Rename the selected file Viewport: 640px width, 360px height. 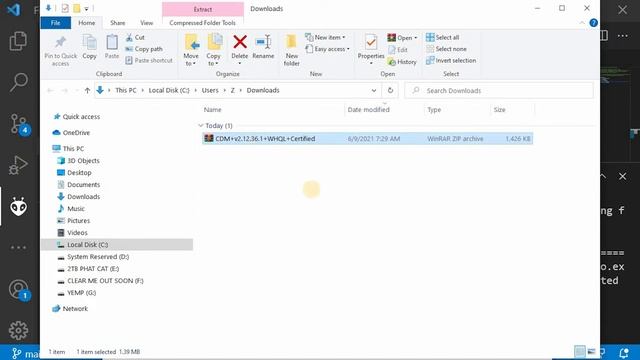(x=263, y=47)
